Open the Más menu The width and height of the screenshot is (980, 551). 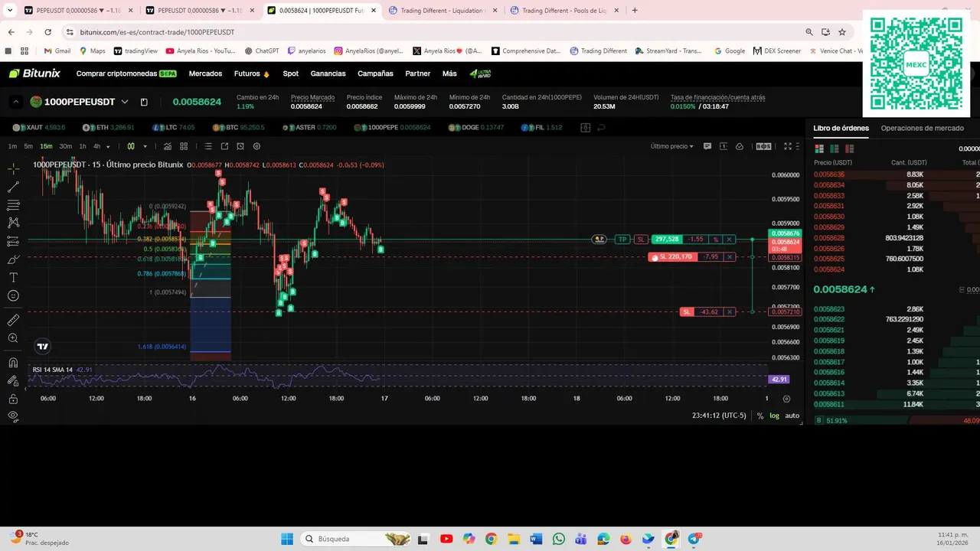(449, 73)
